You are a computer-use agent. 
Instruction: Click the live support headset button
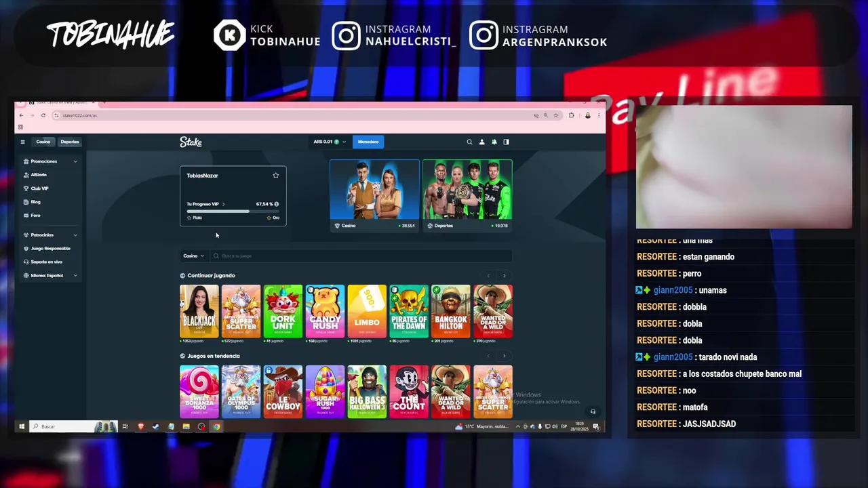(593, 411)
